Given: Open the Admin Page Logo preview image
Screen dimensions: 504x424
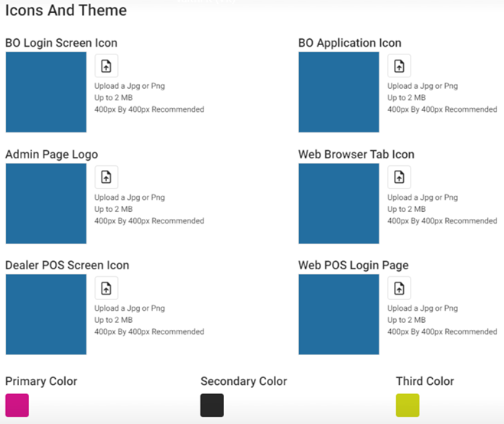Looking at the screenshot, I should coord(46,203).
